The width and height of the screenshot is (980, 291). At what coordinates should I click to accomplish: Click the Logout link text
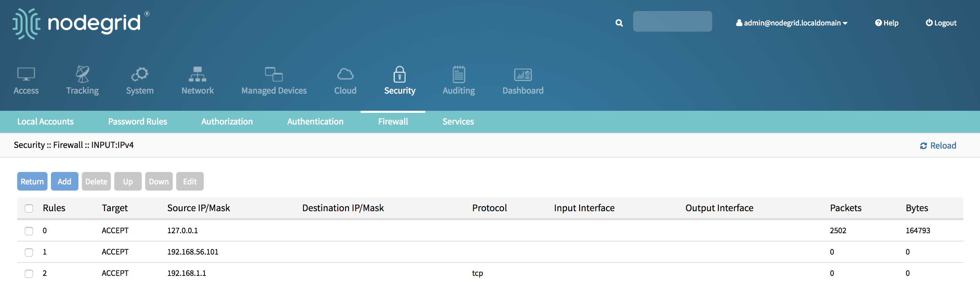click(x=945, y=23)
